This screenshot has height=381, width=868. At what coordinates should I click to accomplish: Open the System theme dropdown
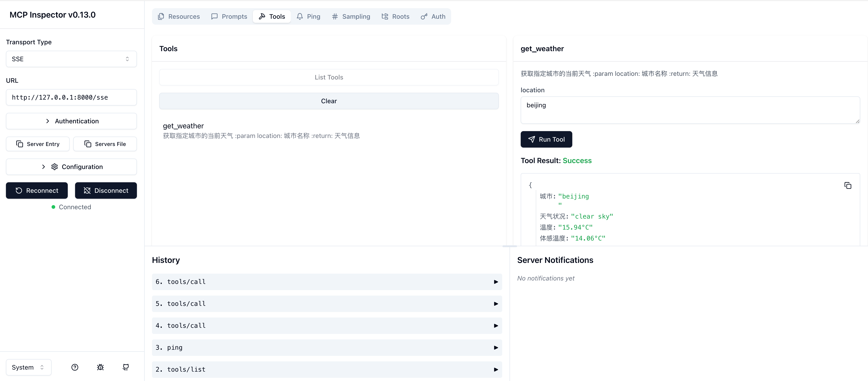pos(28,367)
